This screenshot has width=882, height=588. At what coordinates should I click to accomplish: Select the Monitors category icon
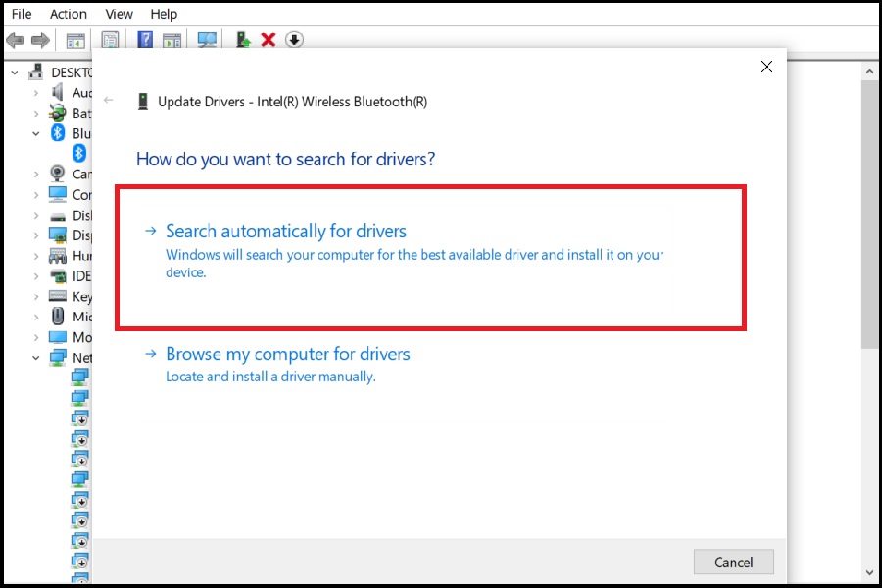[58, 337]
